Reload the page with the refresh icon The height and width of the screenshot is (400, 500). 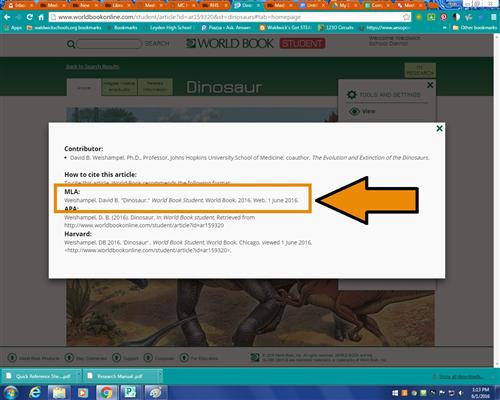pos(30,17)
